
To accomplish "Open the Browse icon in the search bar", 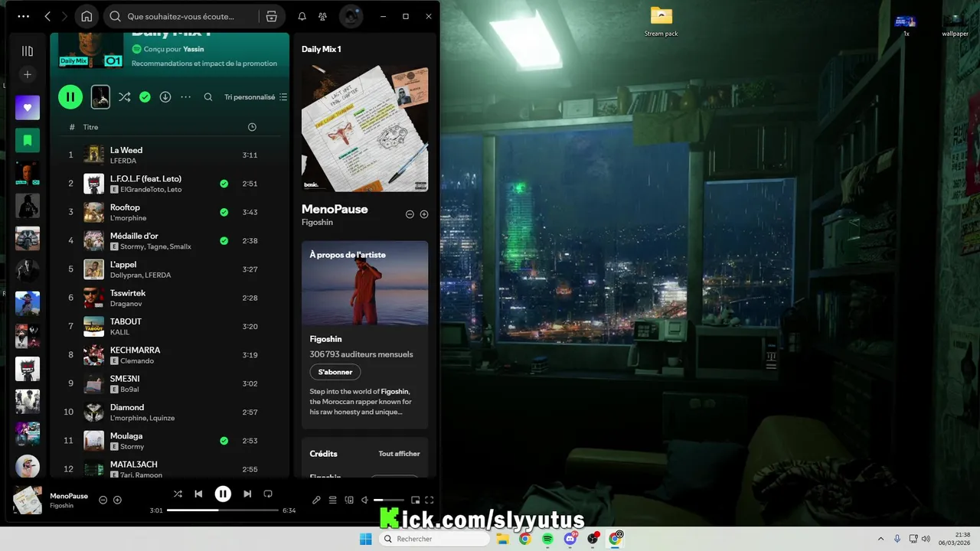I will (x=271, y=16).
